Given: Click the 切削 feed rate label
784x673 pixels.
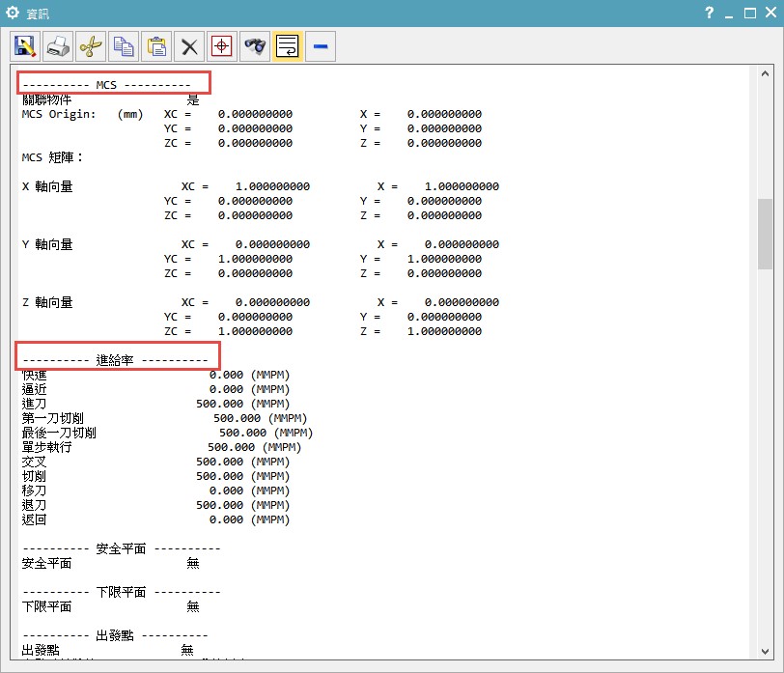Looking at the screenshot, I should pos(34,476).
